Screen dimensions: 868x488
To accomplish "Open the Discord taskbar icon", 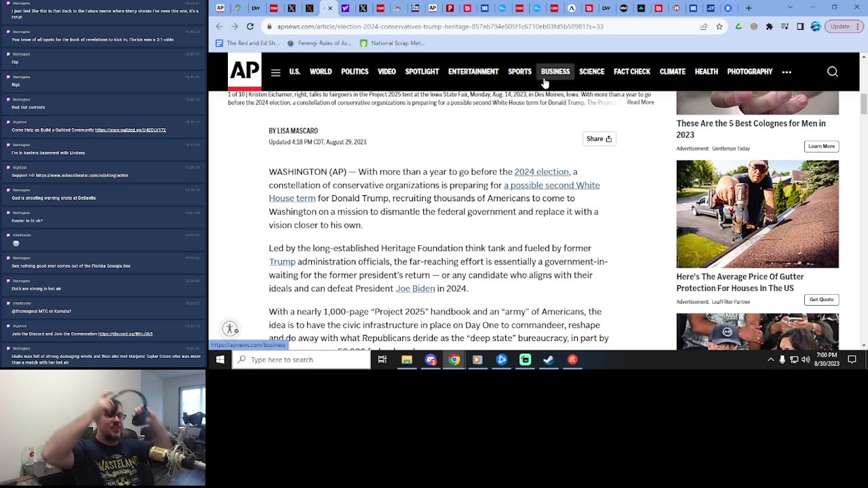I will pyautogui.click(x=431, y=360).
